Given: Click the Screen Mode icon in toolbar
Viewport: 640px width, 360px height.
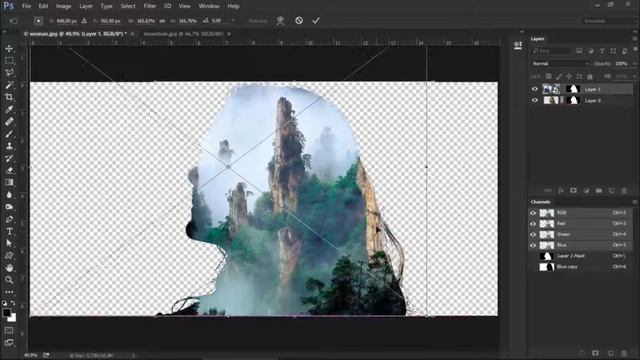Looking at the screenshot, I should [9, 342].
